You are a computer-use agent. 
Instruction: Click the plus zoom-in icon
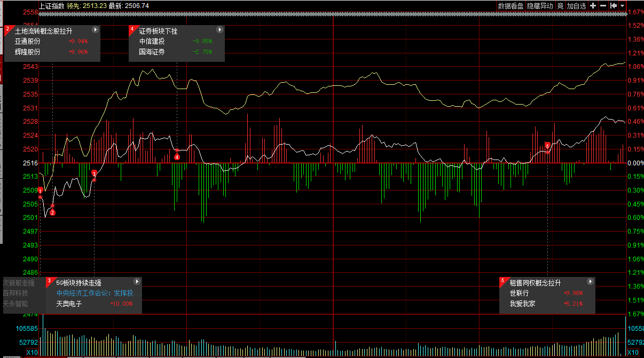(x=593, y=6)
